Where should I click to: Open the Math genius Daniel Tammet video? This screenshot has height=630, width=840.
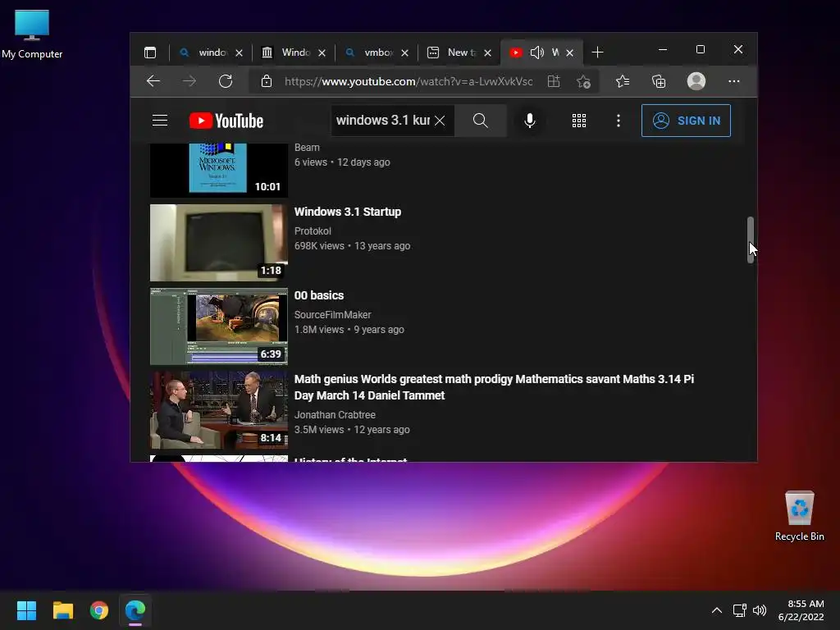494,387
